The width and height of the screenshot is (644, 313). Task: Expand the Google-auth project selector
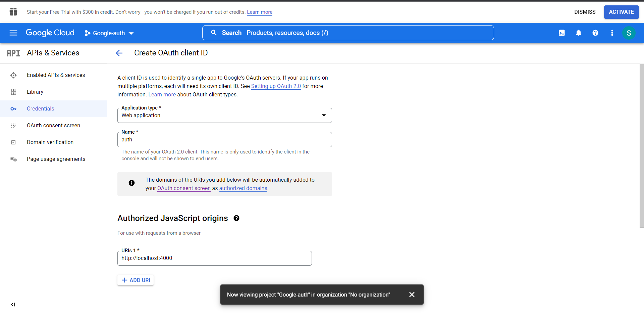[109, 33]
